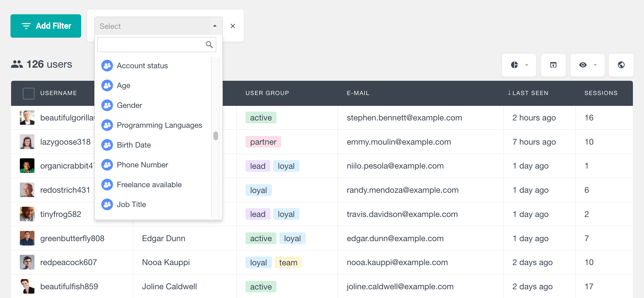The image size is (644, 298).
Task: Collapse the Select property dropdown
Action: (215, 26)
